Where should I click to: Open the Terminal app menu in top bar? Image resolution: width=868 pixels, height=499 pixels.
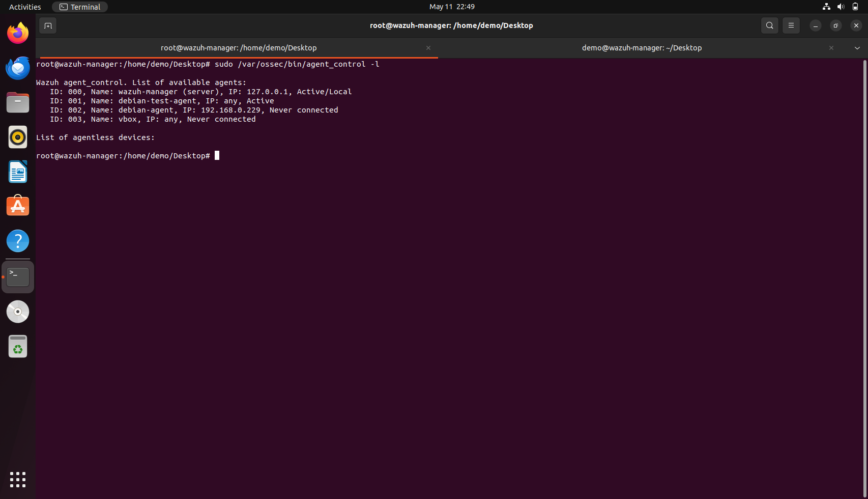tap(80, 7)
